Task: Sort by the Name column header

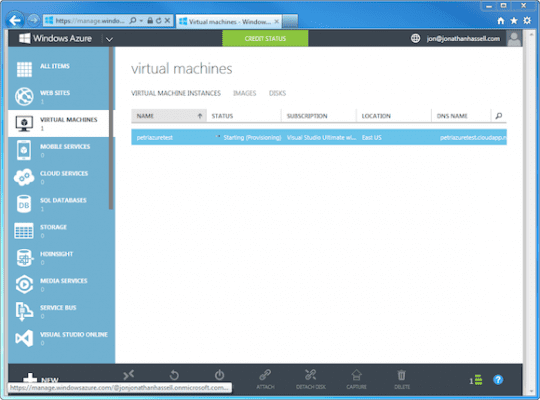Action: coord(169,116)
